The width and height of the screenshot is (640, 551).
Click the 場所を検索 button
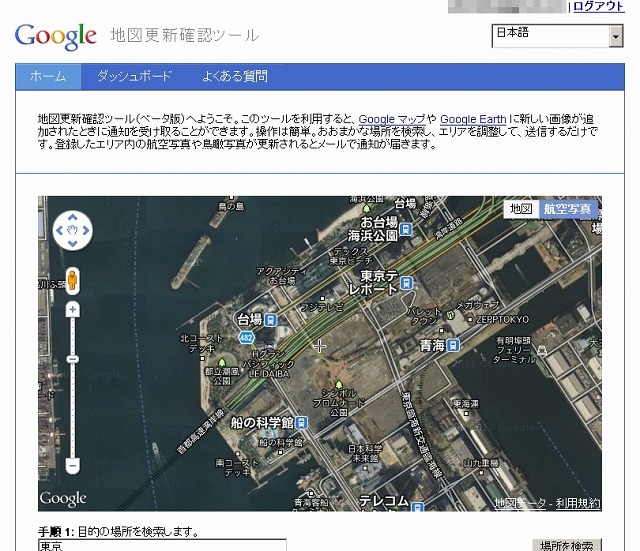(567, 545)
